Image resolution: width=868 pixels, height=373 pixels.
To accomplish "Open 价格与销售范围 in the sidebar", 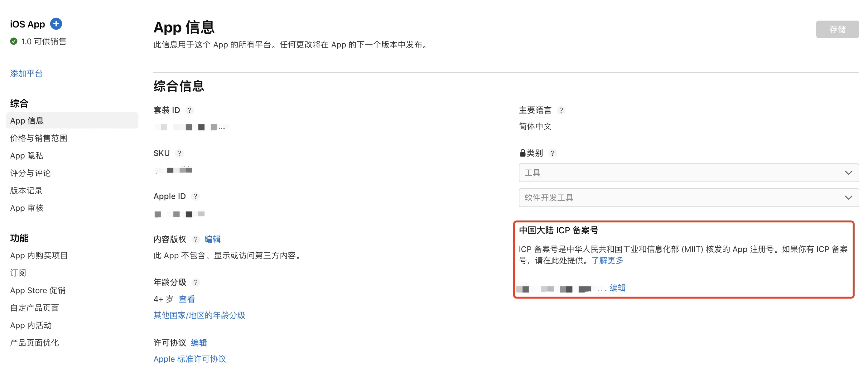I will (39, 138).
